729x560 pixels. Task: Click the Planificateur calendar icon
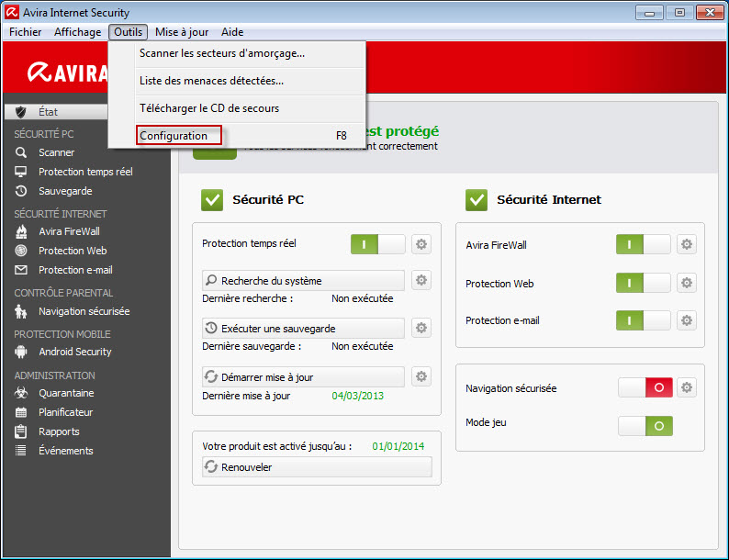coord(21,412)
